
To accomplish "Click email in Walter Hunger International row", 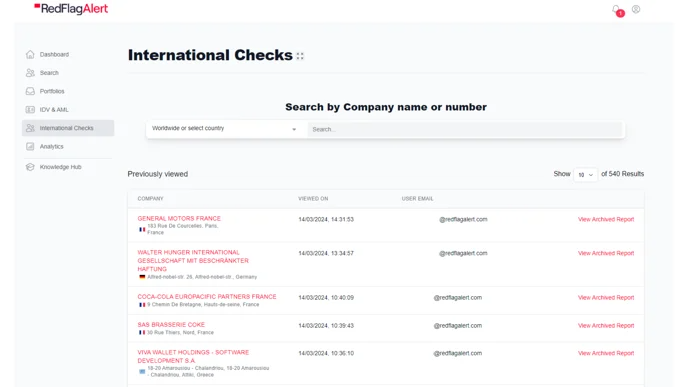I will 463,253.
